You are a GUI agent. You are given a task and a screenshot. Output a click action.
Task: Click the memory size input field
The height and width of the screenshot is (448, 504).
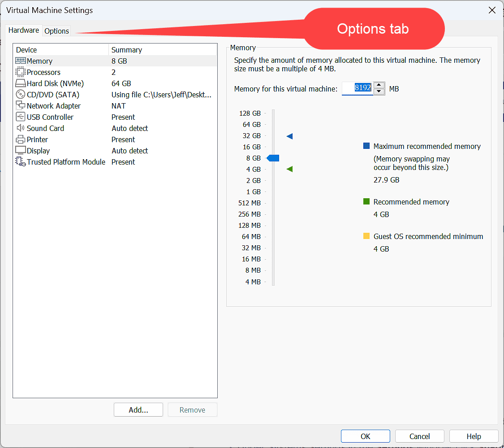pos(358,88)
